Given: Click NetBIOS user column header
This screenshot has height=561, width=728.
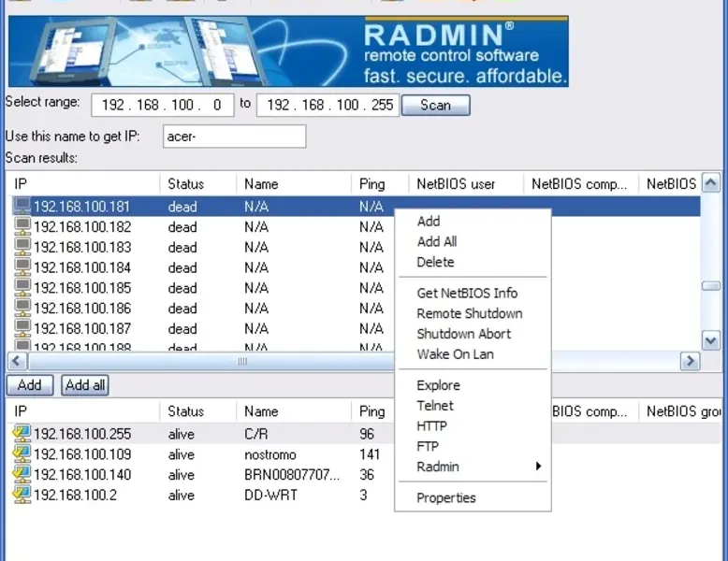Looking at the screenshot, I should point(466,184).
